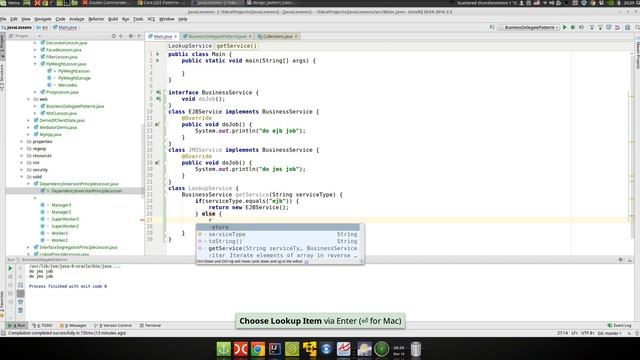
Task: Select getService completion suggestion
Action: coord(278,248)
